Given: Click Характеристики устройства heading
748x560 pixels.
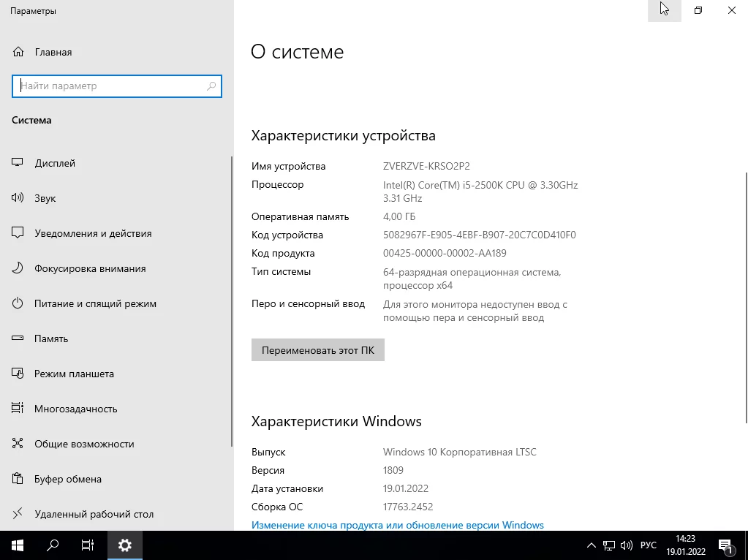Looking at the screenshot, I should tap(344, 135).
